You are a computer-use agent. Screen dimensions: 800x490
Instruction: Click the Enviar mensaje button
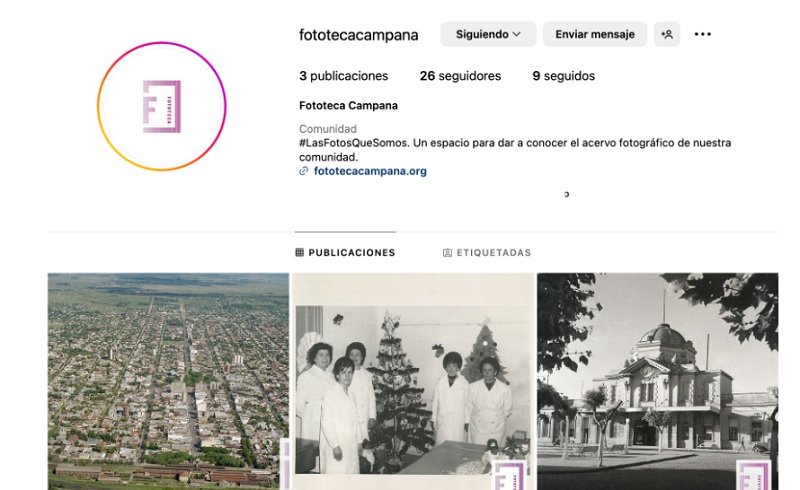(x=595, y=34)
